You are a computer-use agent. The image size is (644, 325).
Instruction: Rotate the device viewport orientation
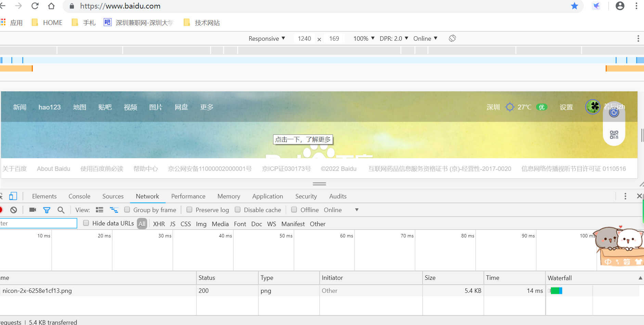point(452,38)
